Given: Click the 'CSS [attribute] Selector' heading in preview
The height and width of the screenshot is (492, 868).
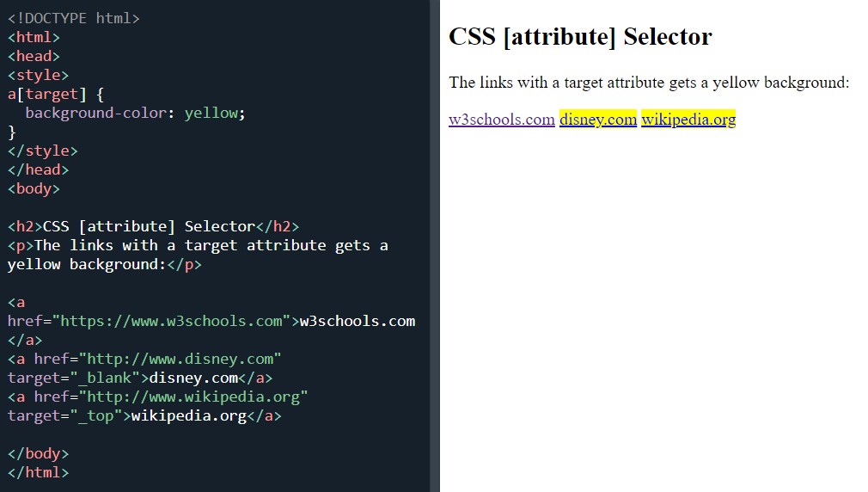Looking at the screenshot, I should pyautogui.click(x=580, y=37).
